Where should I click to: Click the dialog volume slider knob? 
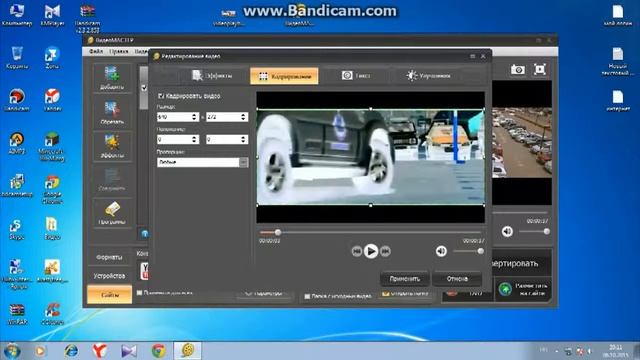[x=480, y=251]
